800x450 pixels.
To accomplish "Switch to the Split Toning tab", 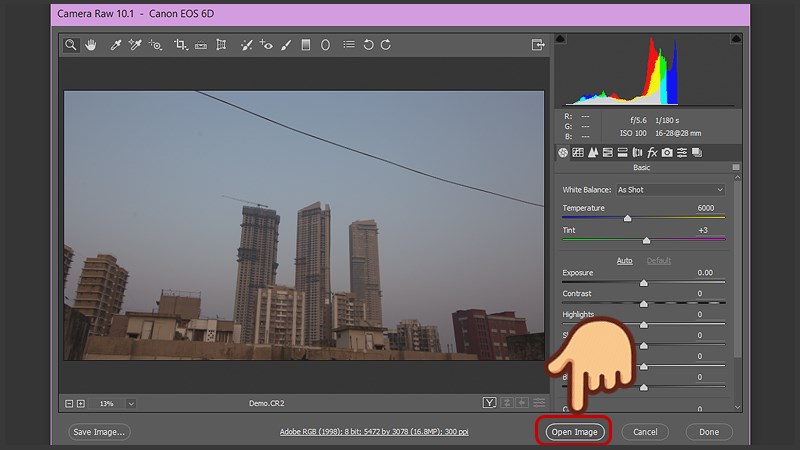I will (x=622, y=153).
